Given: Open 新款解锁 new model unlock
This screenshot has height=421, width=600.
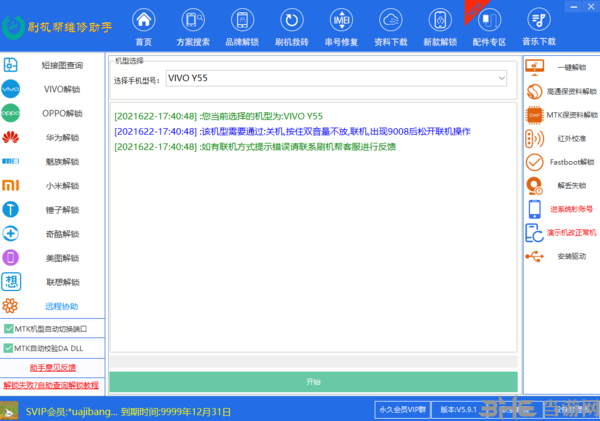Looking at the screenshot, I should pos(440,20).
